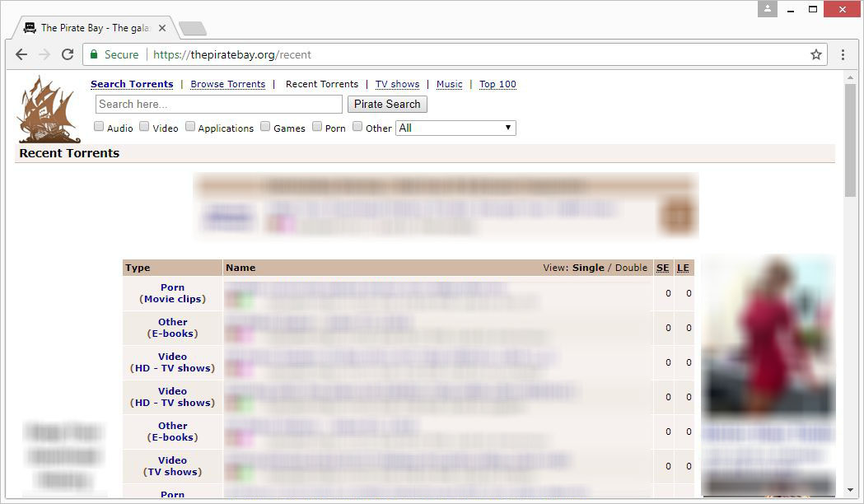Click the vertical page scrollbar thumb
The width and height of the screenshot is (864, 504).
850,140
